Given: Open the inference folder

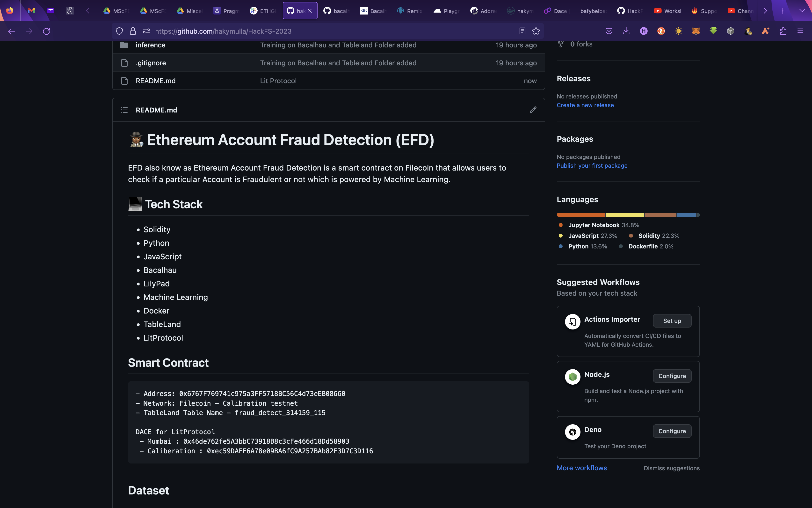Looking at the screenshot, I should click(x=150, y=45).
